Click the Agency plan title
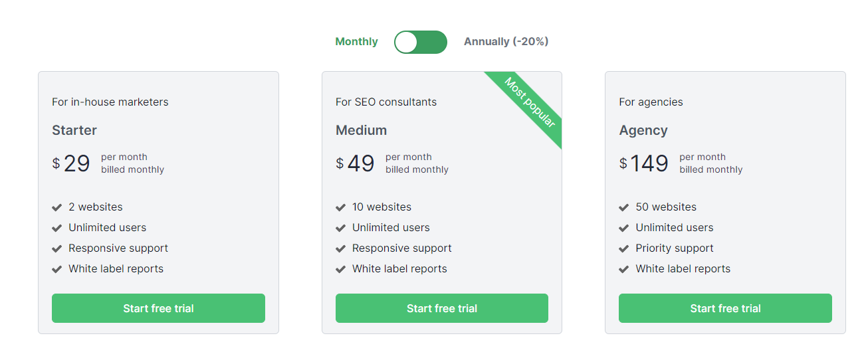868x364 pixels. click(x=643, y=130)
